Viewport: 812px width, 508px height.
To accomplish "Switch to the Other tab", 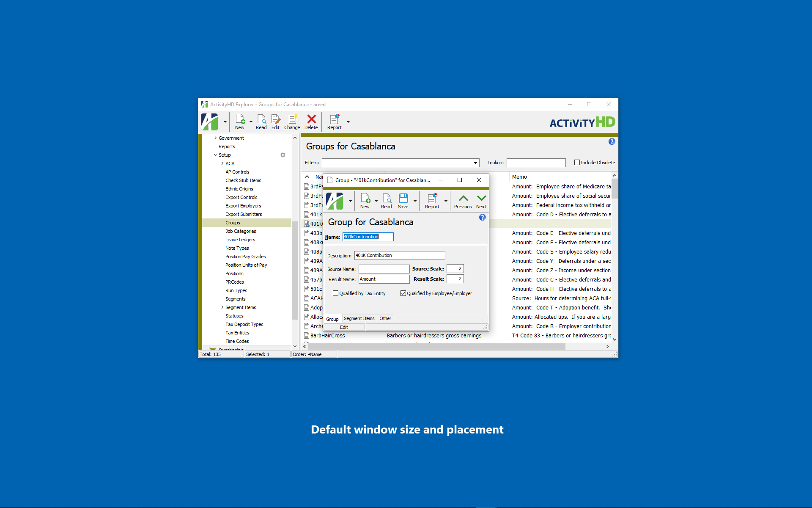I will tap(385, 318).
